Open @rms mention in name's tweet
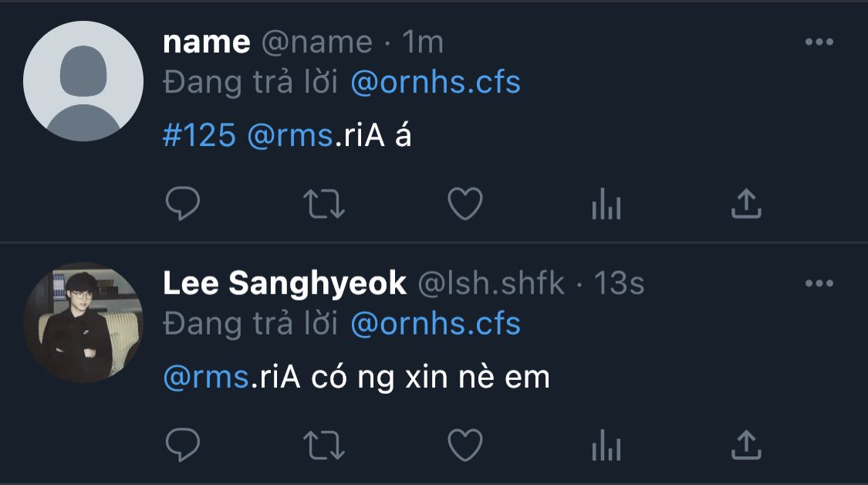The height and width of the screenshot is (485, 868). pyautogui.click(x=290, y=135)
